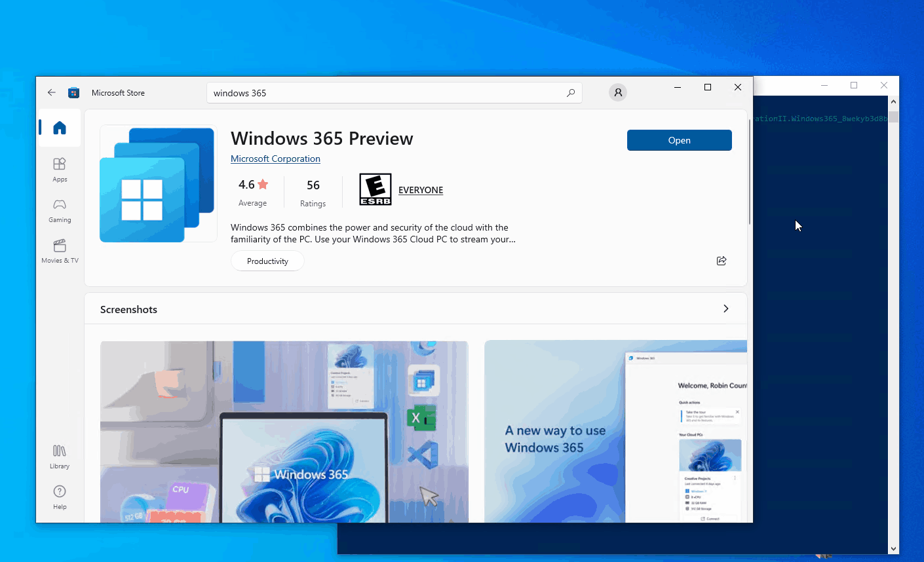Click the share icon for the app
The height and width of the screenshot is (562, 924).
click(722, 261)
